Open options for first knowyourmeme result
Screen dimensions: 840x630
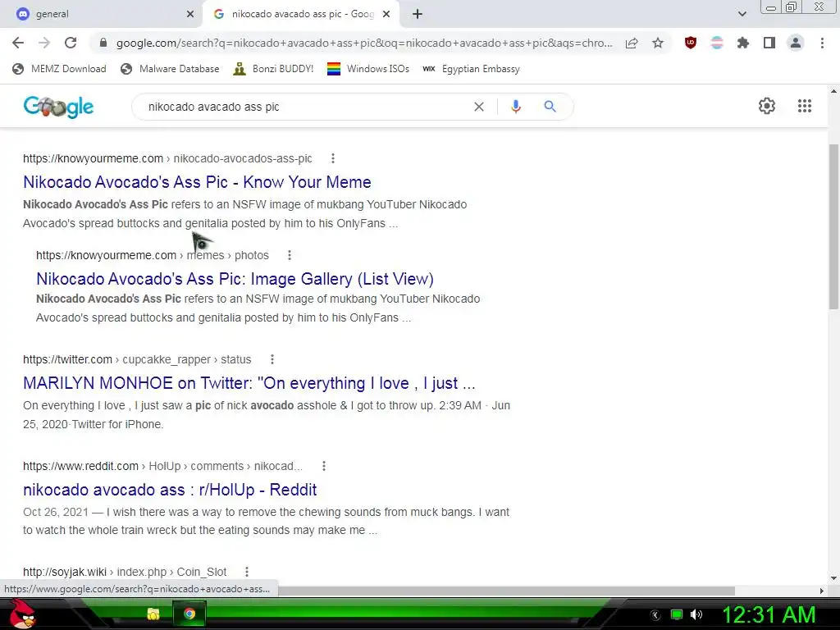tap(333, 158)
